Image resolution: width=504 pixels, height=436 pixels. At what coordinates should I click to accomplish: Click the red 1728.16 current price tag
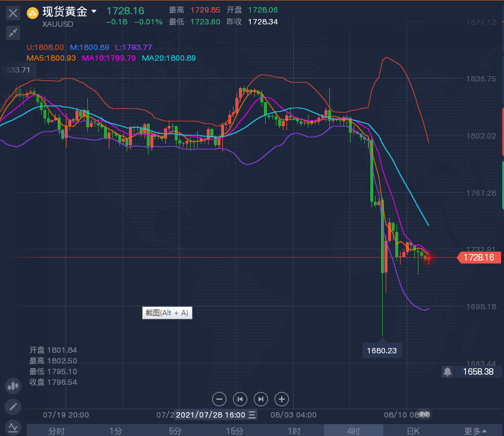pos(480,258)
